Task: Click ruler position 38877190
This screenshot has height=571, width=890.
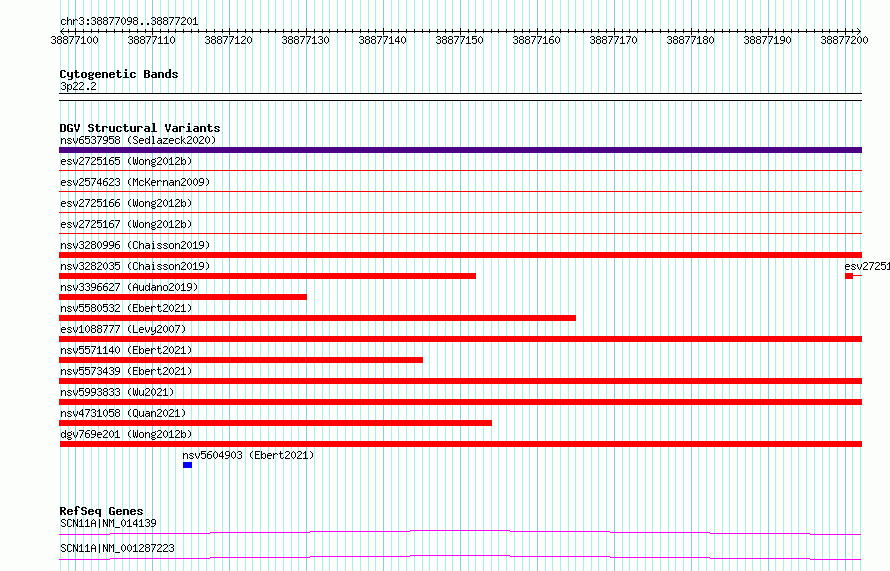Action: [767, 40]
